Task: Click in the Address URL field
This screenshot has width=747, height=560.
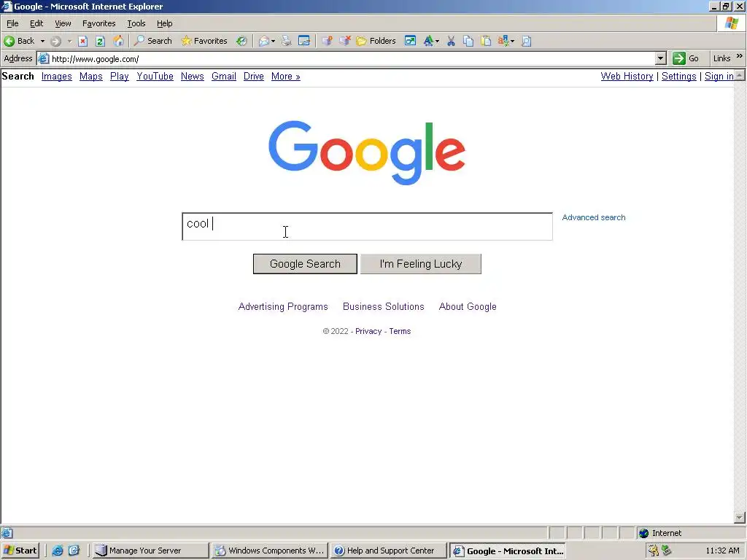Action: 352,58
